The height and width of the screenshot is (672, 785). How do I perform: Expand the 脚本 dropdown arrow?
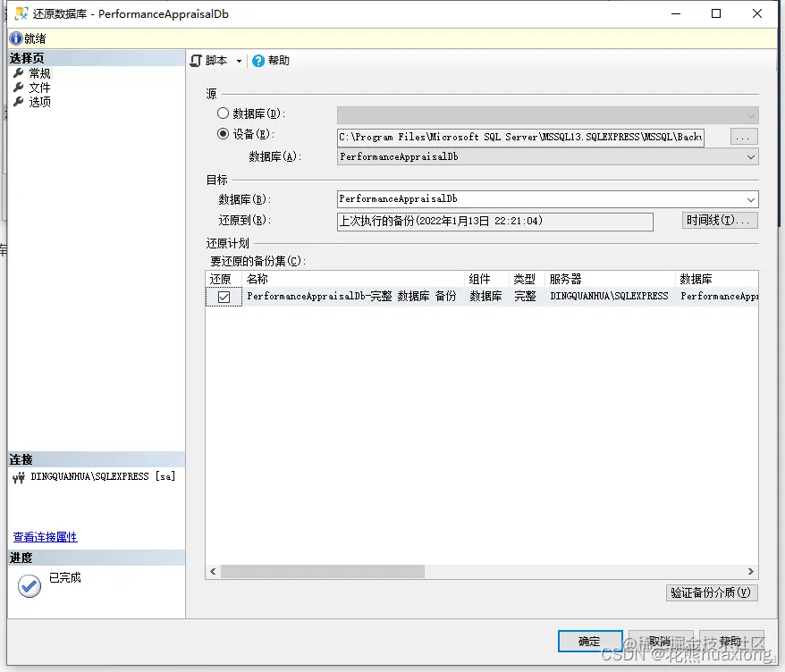[x=239, y=61]
